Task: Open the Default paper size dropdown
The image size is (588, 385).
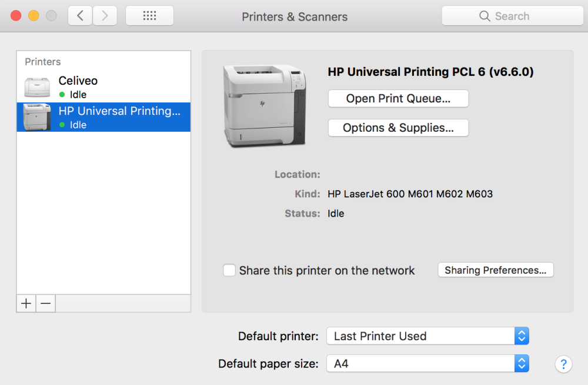Action: pos(521,363)
